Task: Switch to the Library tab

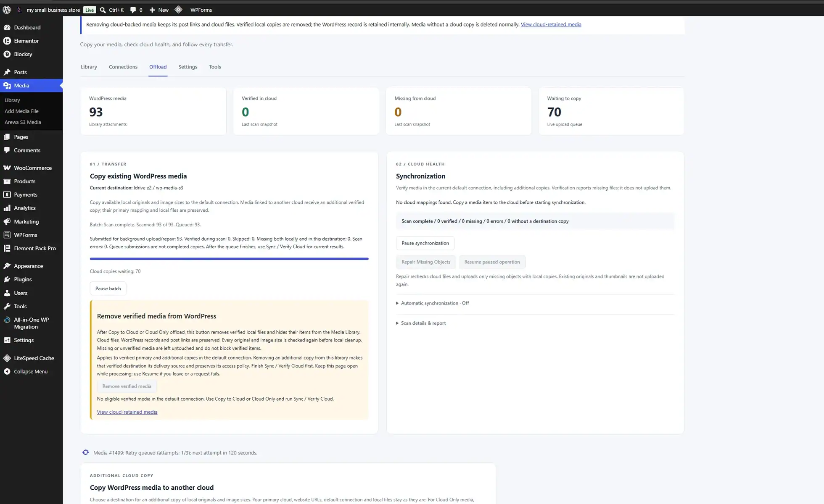Action: [89, 67]
